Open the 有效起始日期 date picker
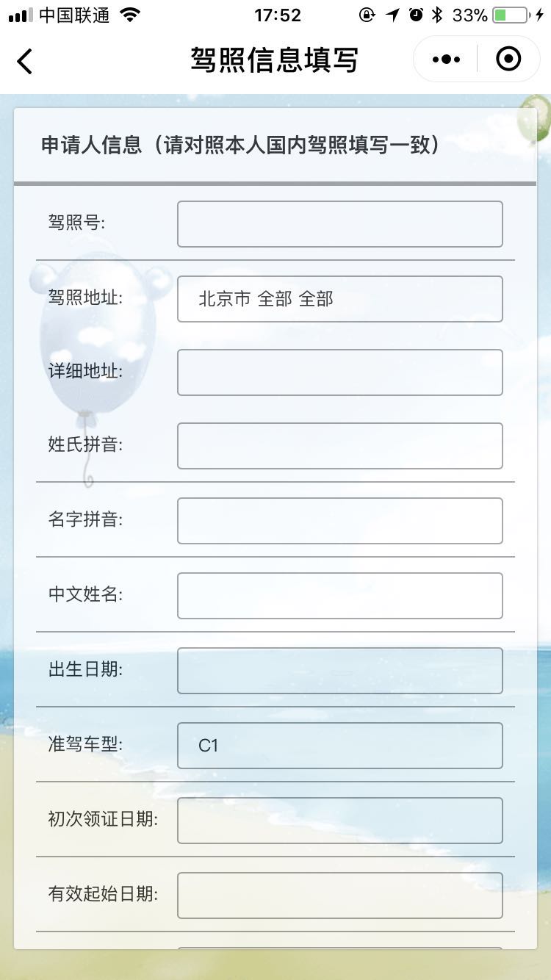 point(340,896)
